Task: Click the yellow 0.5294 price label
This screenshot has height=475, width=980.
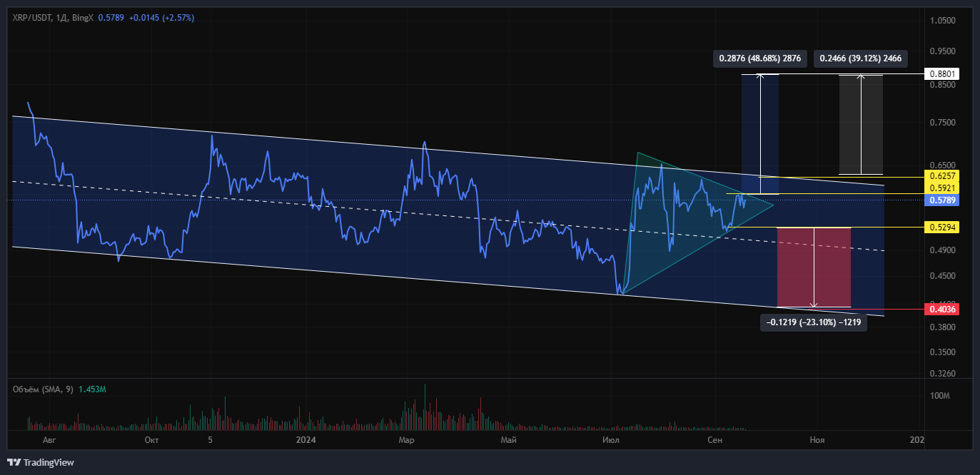Action: click(x=941, y=228)
